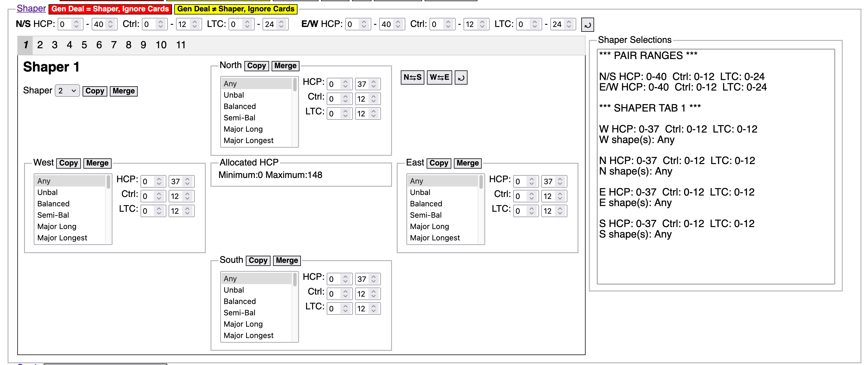Click N/S maximum HCP stepper arrows

pyautogui.click(x=110, y=24)
